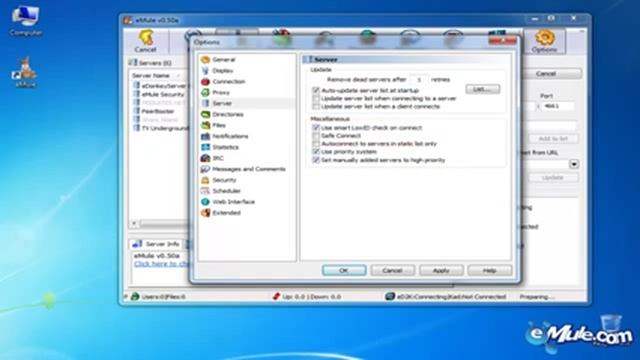Image resolution: width=640 pixels, height=360 pixels.
Task: Click the Extended category icon
Action: (x=205, y=213)
